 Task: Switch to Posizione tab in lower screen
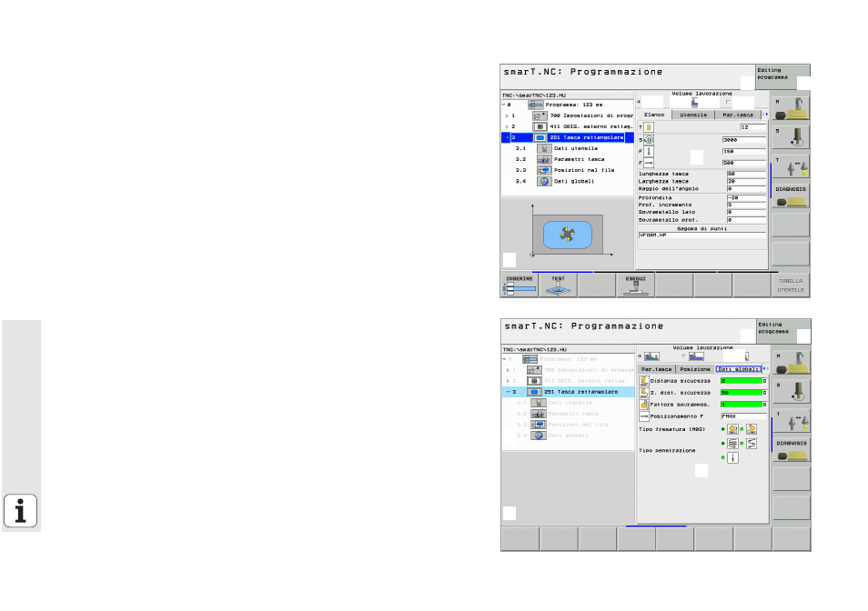click(x=695, y=369)
